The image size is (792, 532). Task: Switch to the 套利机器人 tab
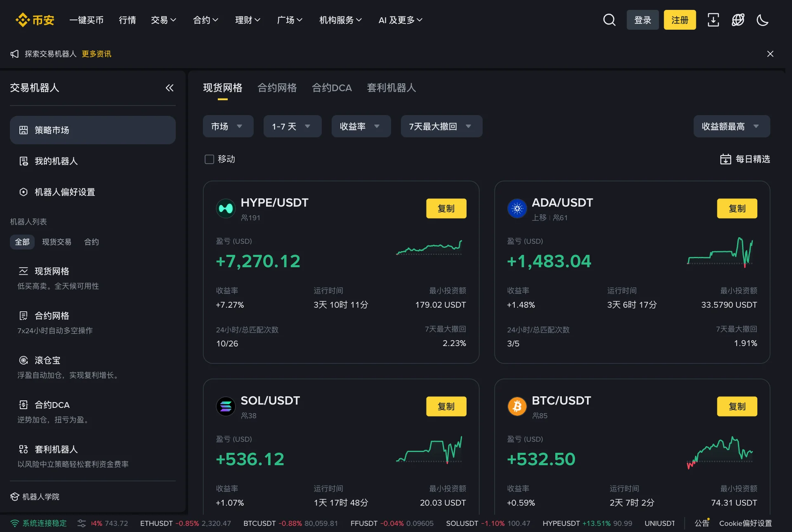coord(391,88)
